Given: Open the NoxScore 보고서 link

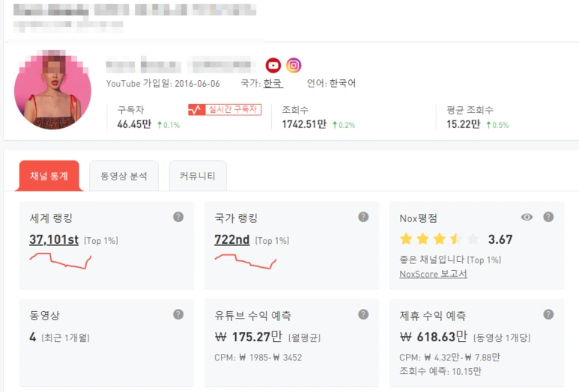Looking at the screenshot, I should pyautogui.click(x=433, y=274).
